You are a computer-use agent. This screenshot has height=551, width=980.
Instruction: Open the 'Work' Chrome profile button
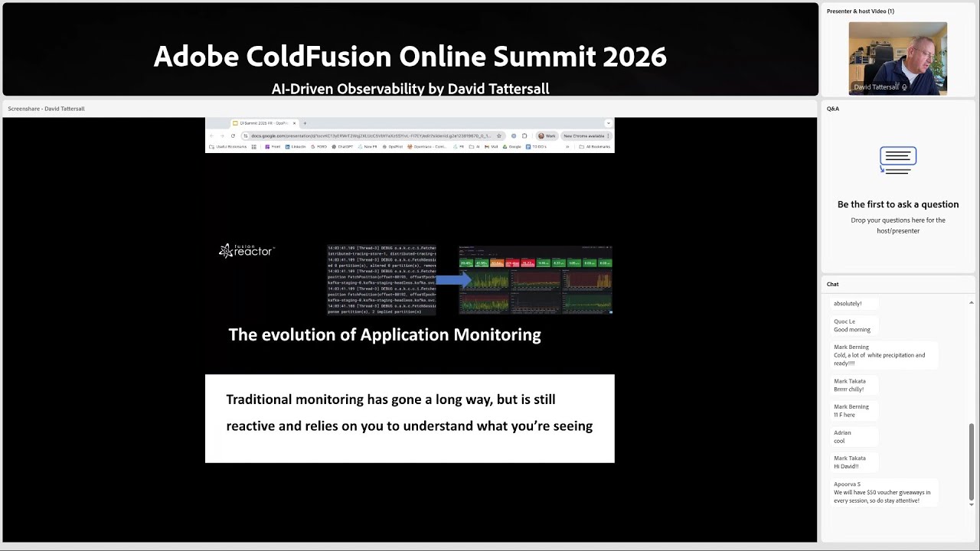coord(547,135)
